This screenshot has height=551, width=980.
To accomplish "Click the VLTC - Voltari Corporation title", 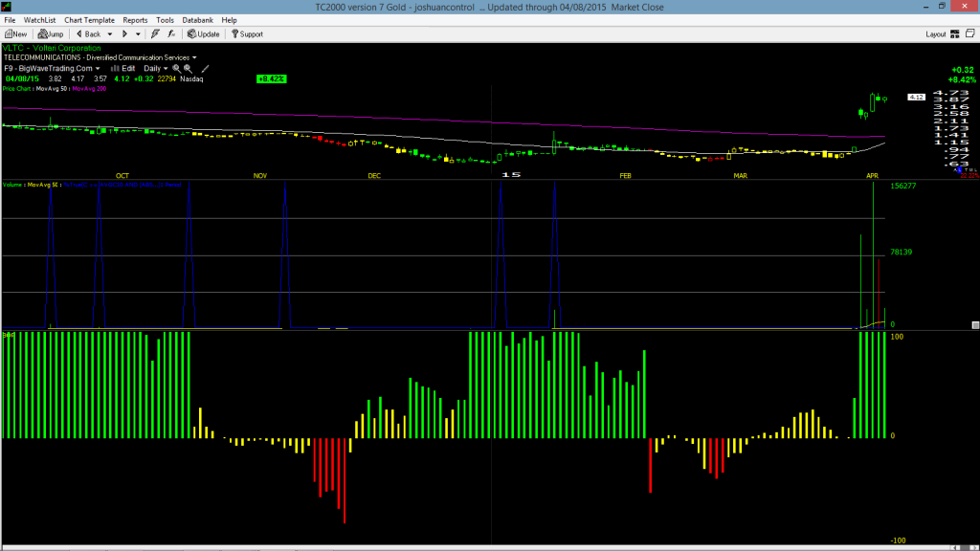I will [x=52, y=48].
